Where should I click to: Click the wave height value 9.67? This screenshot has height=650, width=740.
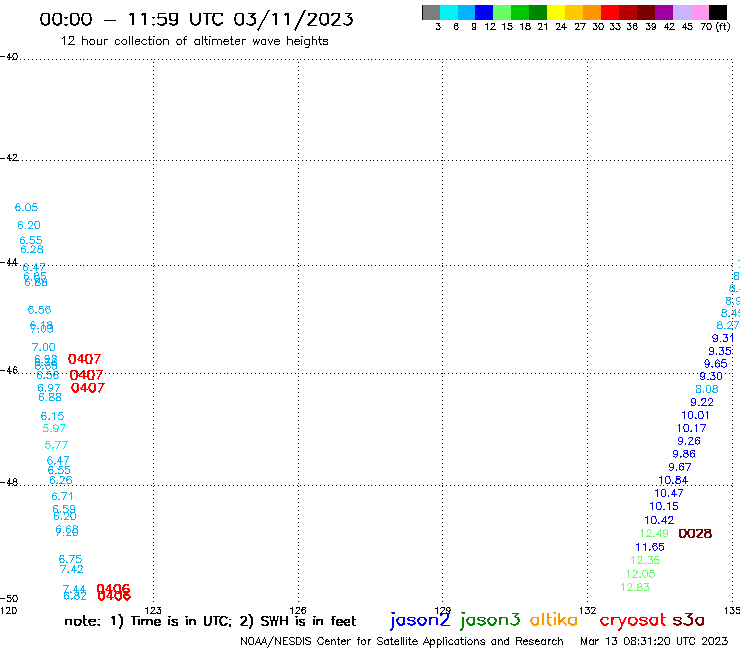click(680, 467)
